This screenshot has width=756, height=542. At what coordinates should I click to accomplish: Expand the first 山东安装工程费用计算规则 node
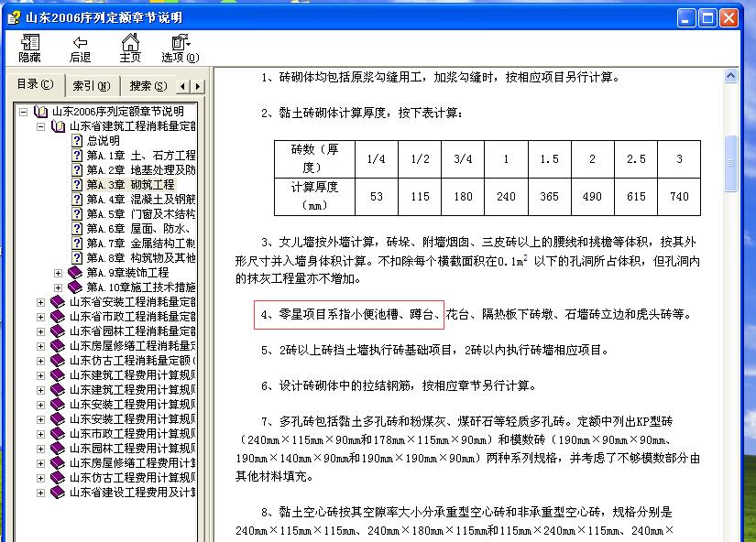tap(40, 405)
